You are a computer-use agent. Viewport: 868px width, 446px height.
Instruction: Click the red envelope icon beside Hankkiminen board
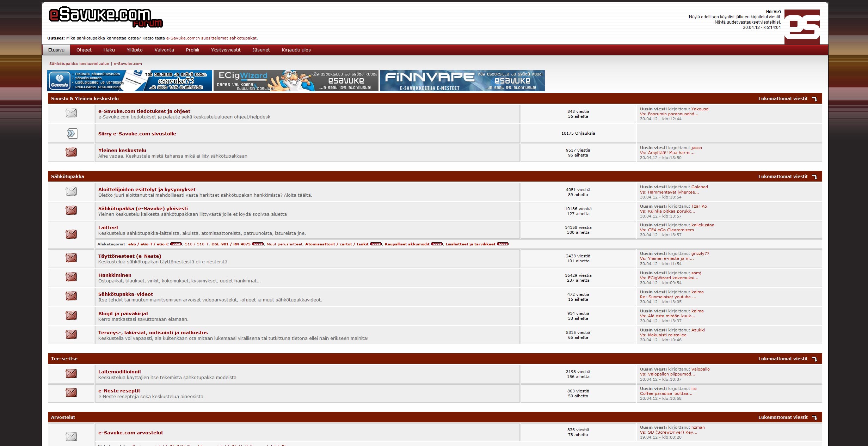coord(71,277)
